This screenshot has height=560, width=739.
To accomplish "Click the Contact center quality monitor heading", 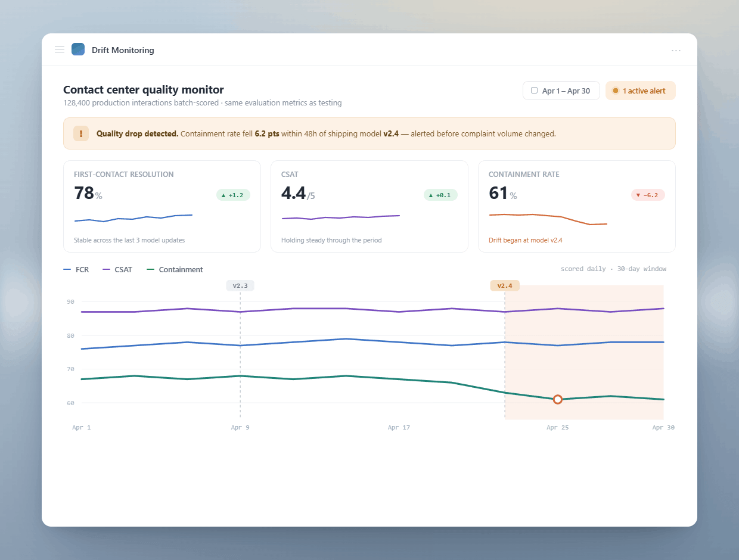I will tap(144, 90).
